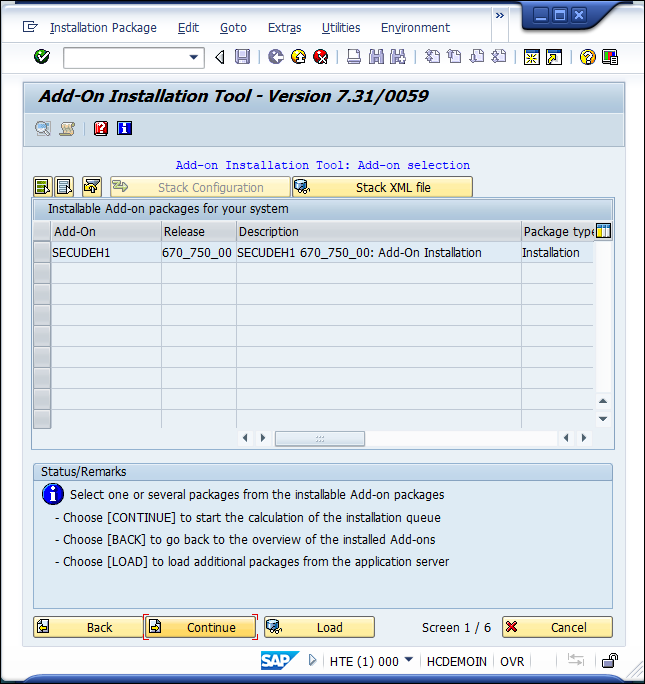Click the select-all corner cell of table
Viewport: 645px width, 684px height.
42,231
